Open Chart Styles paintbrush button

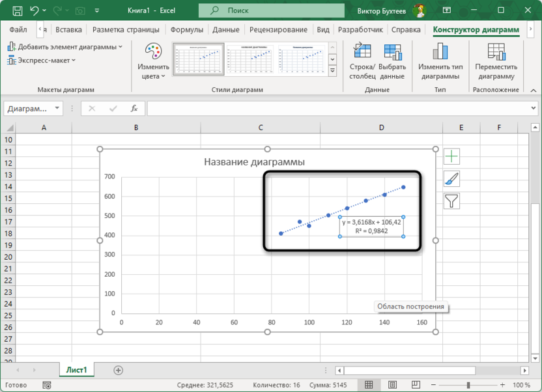click(451, 178)
